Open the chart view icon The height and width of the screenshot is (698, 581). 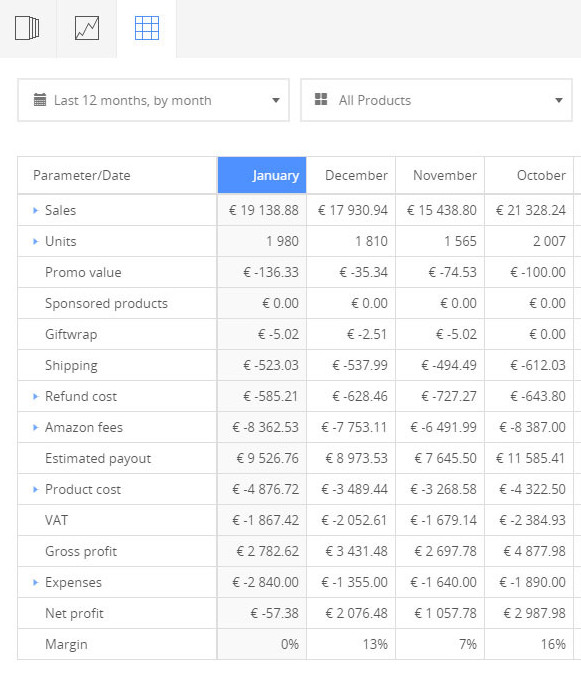pos(87,28)
